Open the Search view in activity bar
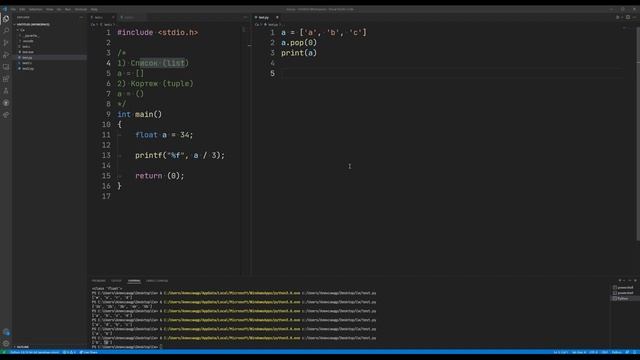The width and height of the screenshot is (640, 360). click(x=6, y=31)
